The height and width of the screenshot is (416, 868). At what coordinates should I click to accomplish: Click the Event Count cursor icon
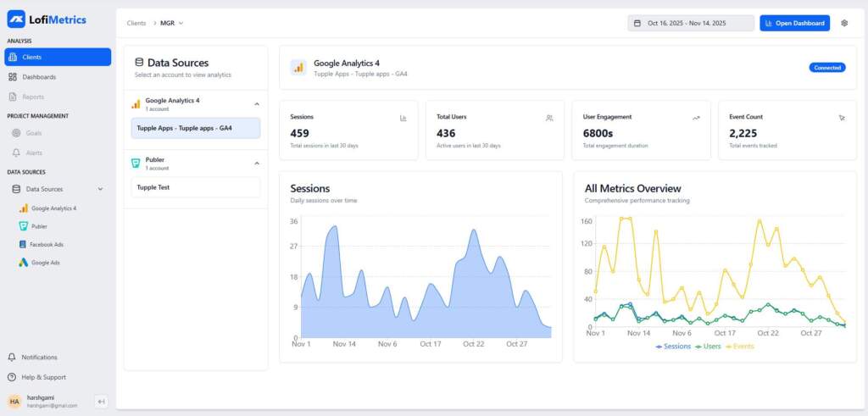[x=842, y=118]
